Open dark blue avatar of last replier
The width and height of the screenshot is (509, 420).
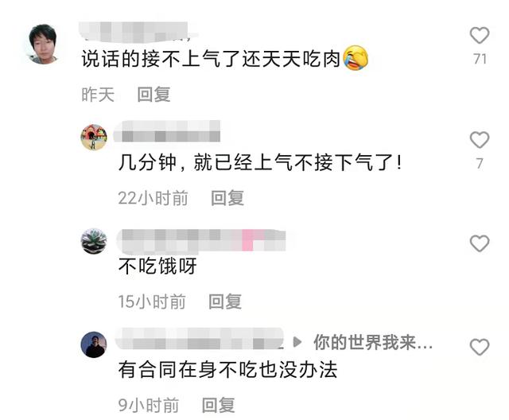[94, 344]
